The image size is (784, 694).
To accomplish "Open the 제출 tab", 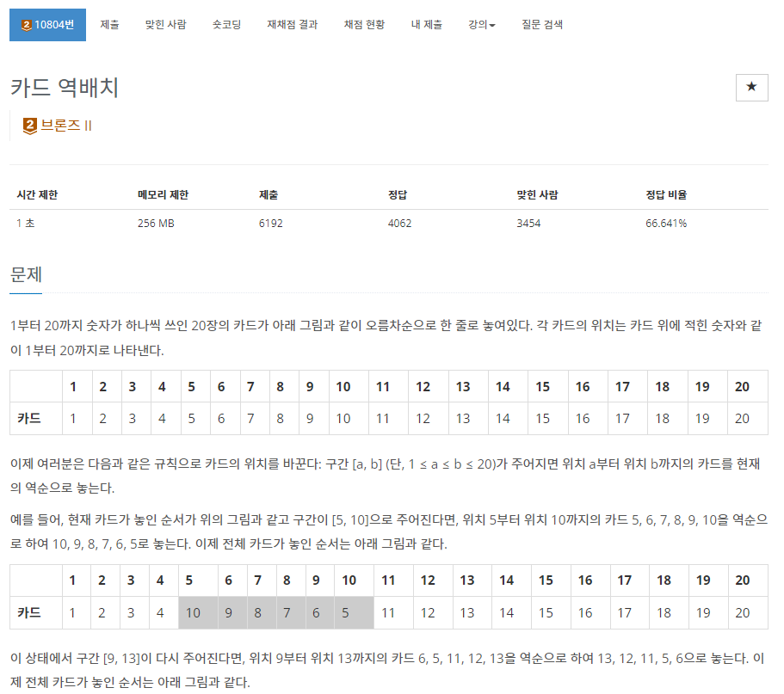I will coord(109,24).
